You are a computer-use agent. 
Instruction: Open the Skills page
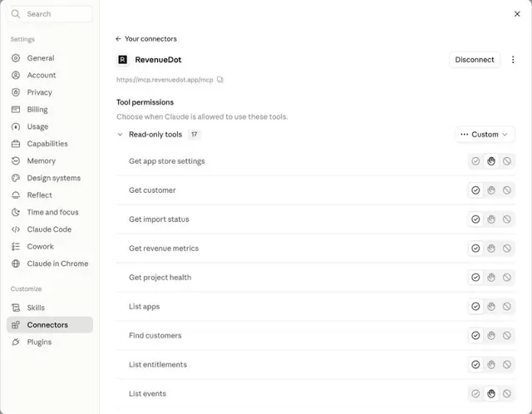50,308
